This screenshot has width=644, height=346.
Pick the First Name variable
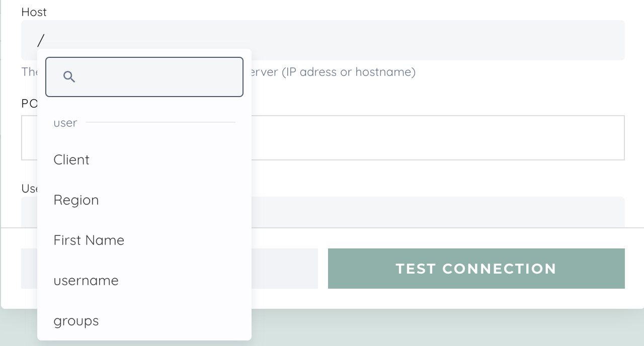[89, 240]
